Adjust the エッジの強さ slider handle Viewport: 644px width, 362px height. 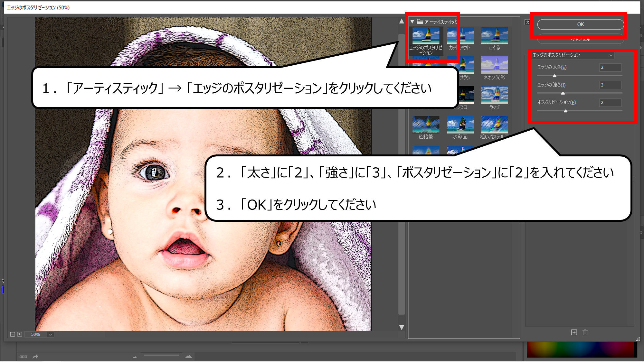563,93
